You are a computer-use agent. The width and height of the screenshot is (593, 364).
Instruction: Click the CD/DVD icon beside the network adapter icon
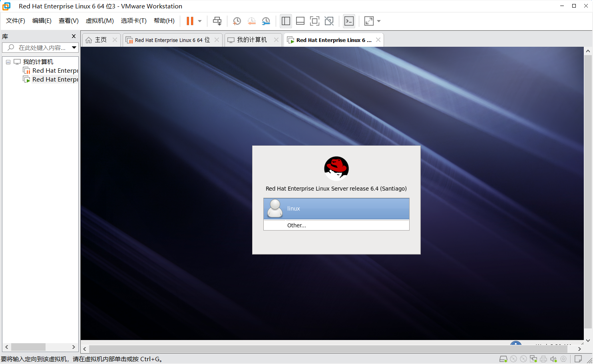523,359
